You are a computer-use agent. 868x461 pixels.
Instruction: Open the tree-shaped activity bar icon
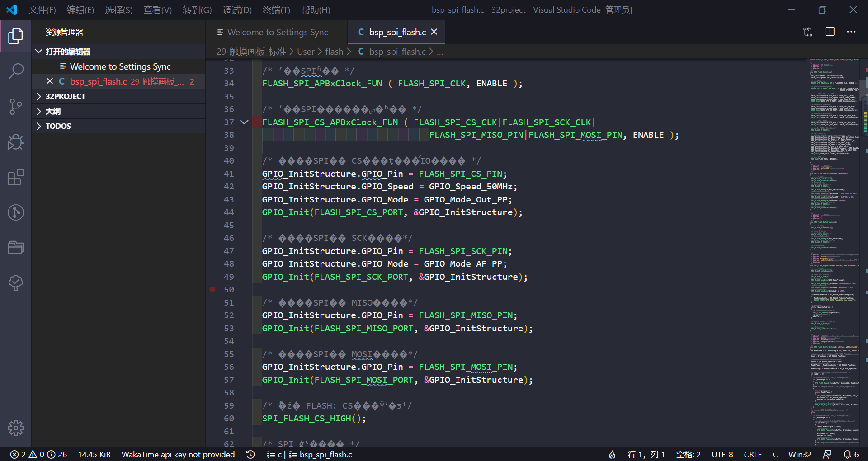[x=16, y=283]
